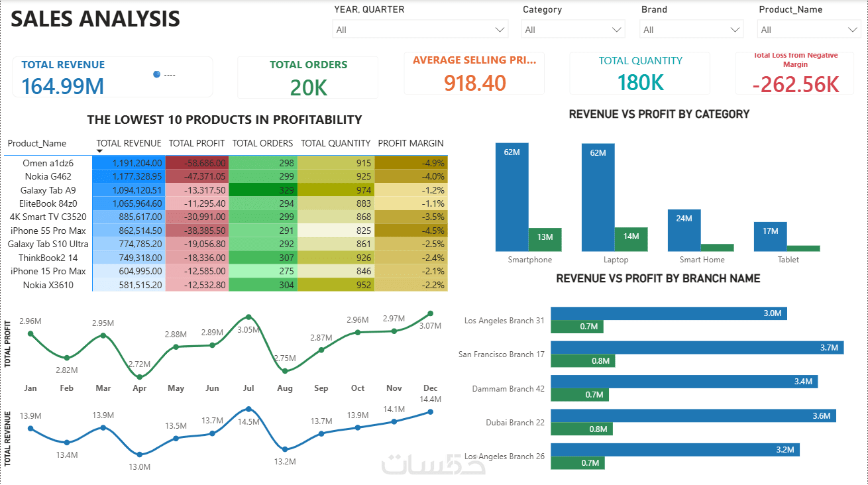Select the iPhone 55 Pro Max row

226,231
